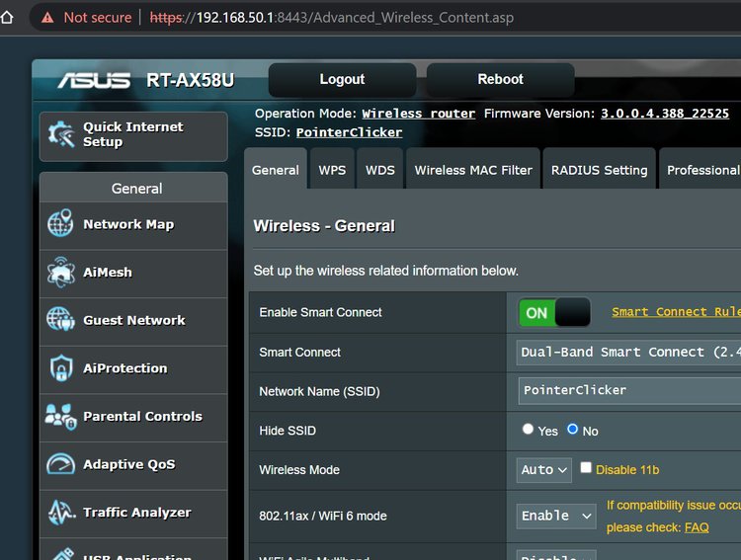Open AiProtection menu item
The image size is (741, 560).
133,369
